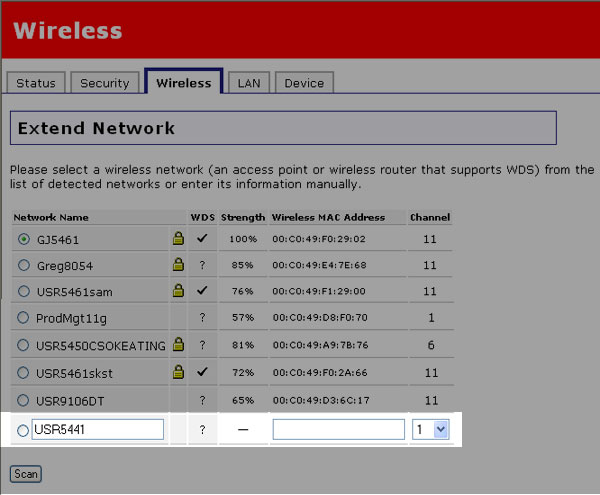Pick the USR5461skst radio button
Viewport: 600px width, 495px height.
[x=23, y=372]
